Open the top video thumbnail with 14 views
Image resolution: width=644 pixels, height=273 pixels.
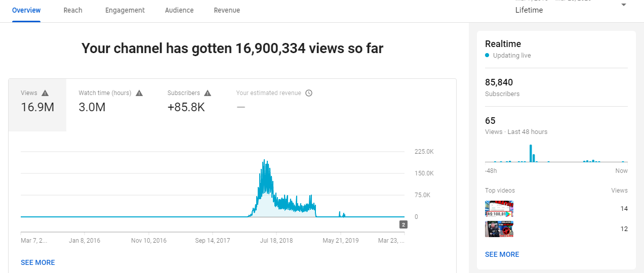click(x=499, y=209)
